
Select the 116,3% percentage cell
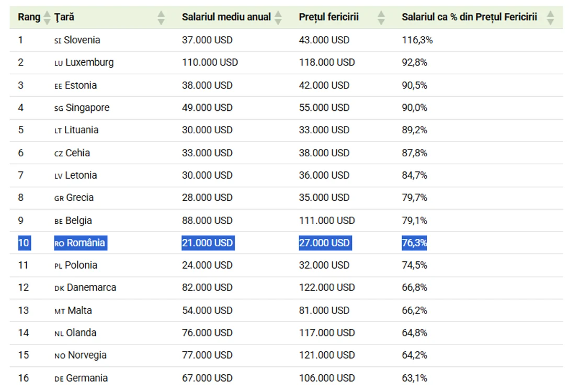coord(417,40)
